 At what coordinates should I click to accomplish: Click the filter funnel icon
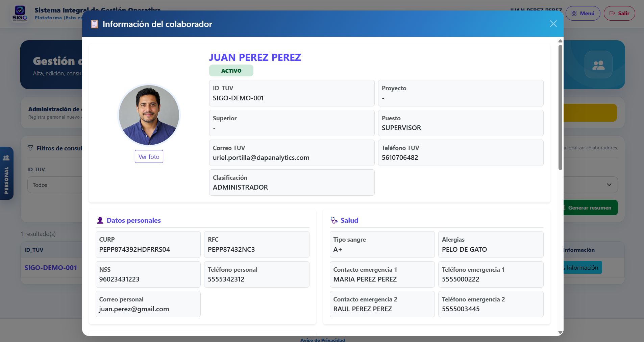[30, 148]
